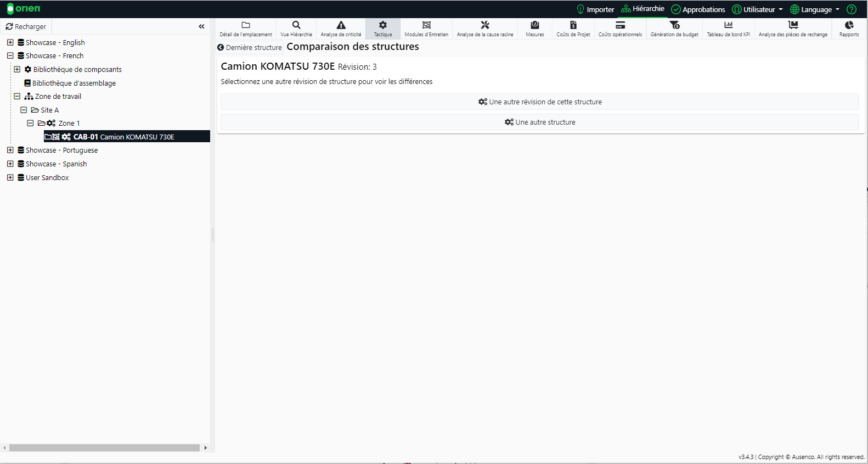
Task: Click Une autre révision de cette structure
Action: tap(540, 102)
